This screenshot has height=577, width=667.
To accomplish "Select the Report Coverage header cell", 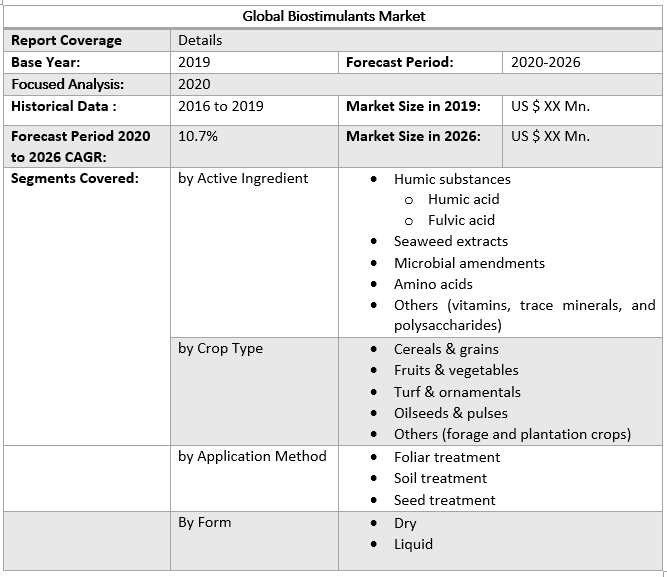I will 66,40.
